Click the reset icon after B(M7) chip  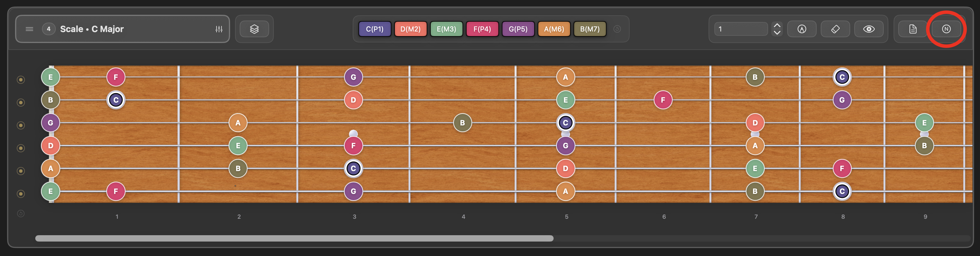pos(617,29)
